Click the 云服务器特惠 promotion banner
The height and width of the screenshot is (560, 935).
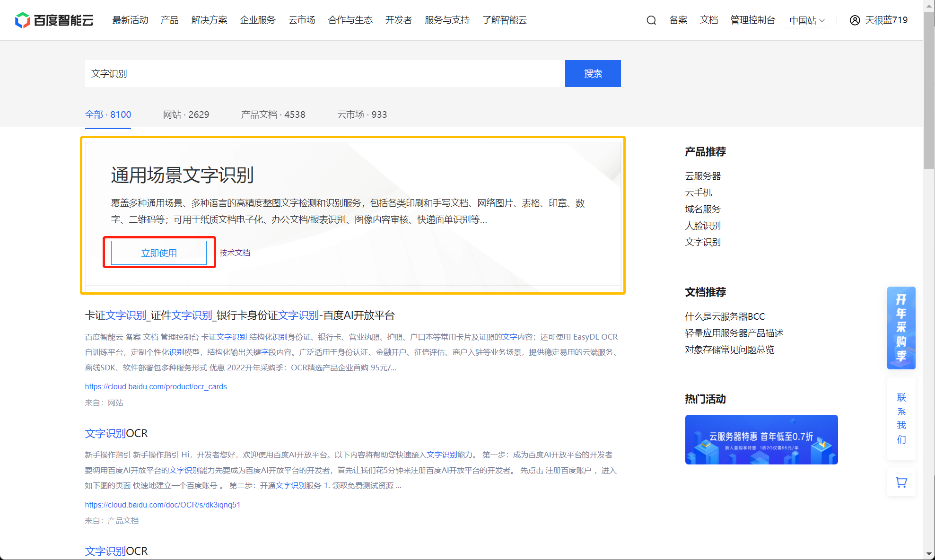point(761,439)
